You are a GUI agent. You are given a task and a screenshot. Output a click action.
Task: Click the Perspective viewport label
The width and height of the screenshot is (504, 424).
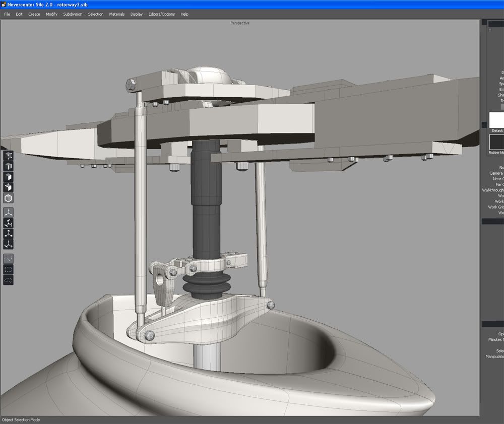(x=240, y=23)
